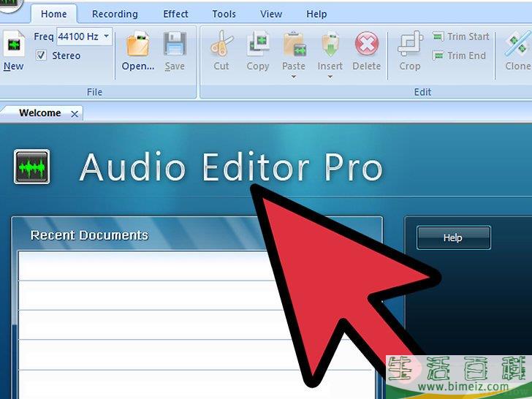
Task: Cut selection using the scissors icon
Action: coord(221,44)
